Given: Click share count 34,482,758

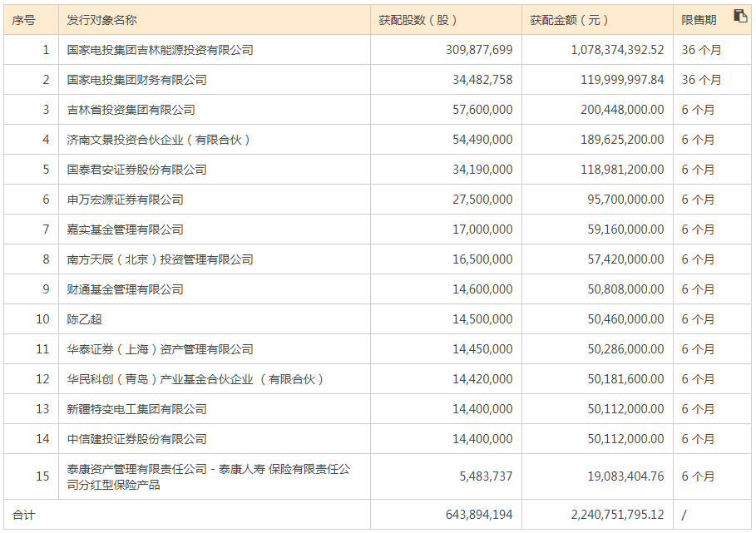Looking at the screenshot, I should pos(482,80).
